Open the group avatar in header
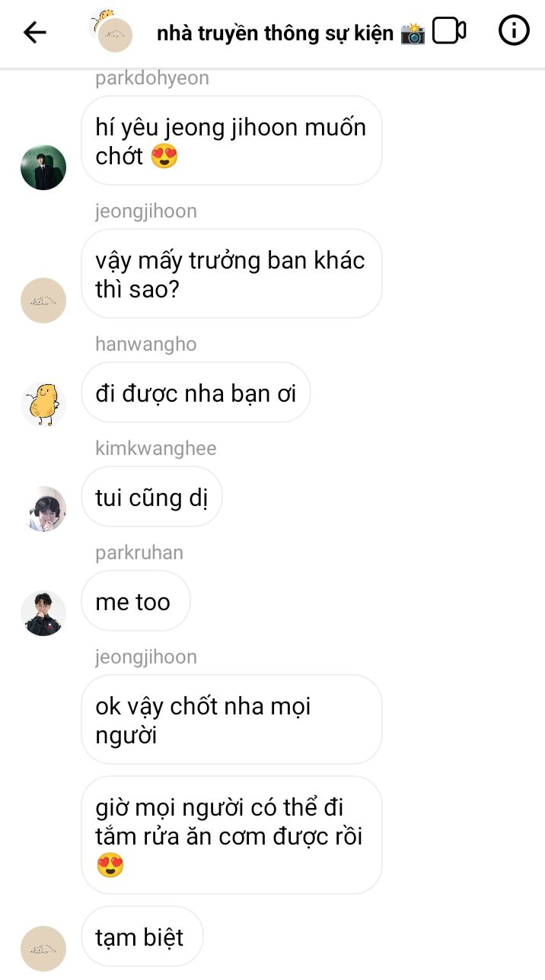 click(111, 30)
